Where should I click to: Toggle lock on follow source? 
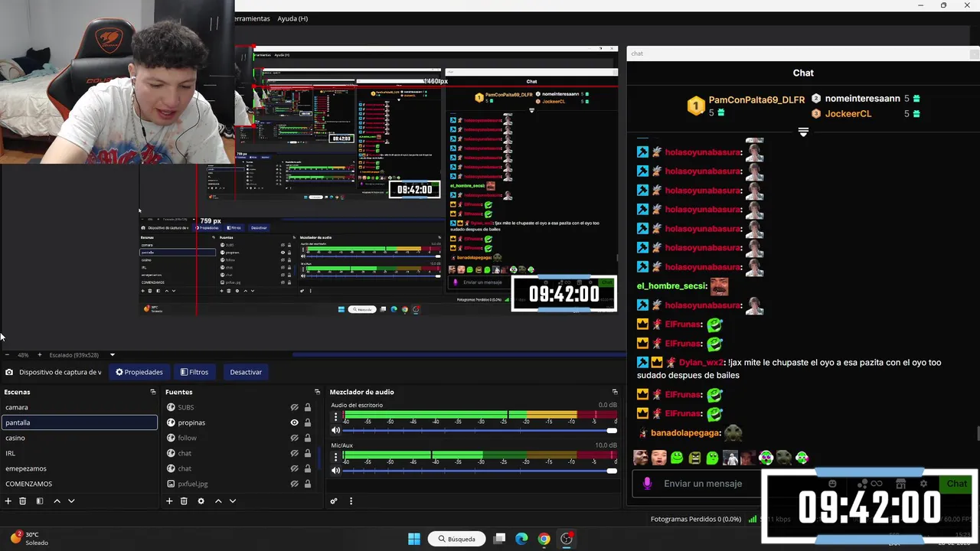[x=308, y=438]
